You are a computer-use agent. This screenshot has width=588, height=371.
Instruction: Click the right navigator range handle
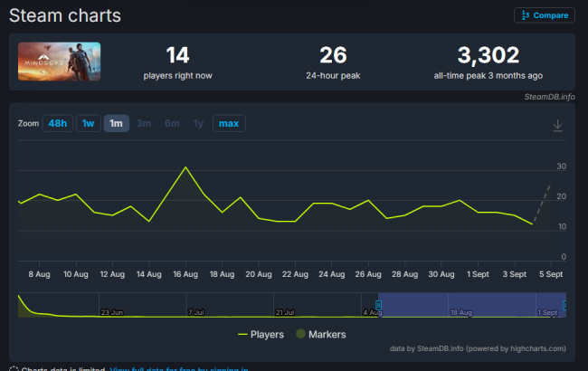(x=565, y=305)
